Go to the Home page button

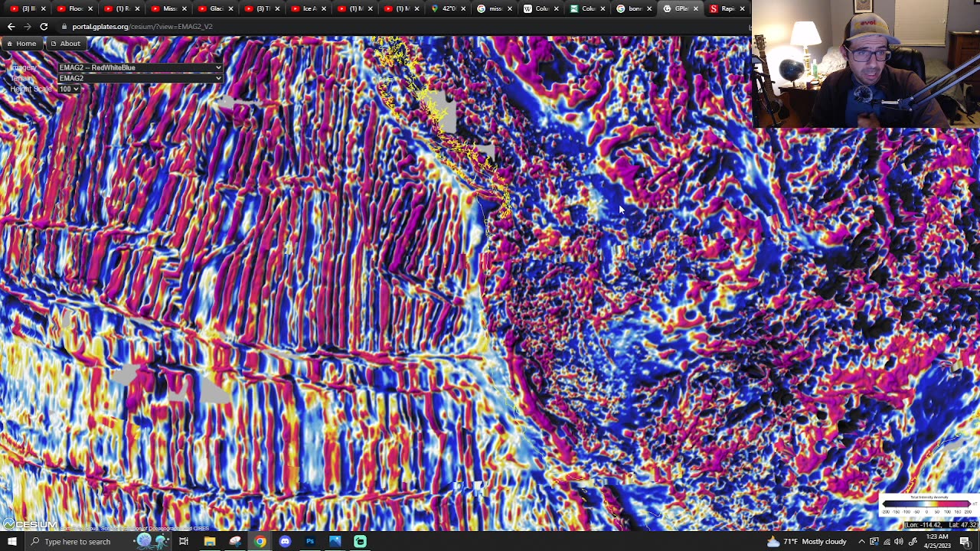(21, 44)
